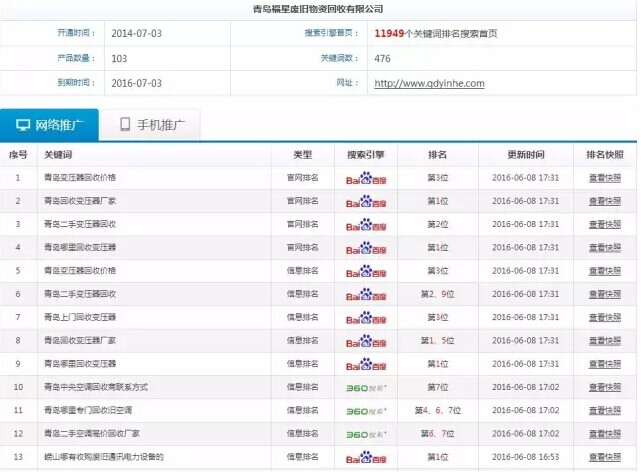This screenshot has height=476, width=641.
Task: Click the 排名 column header
Action: coord(437,155)
